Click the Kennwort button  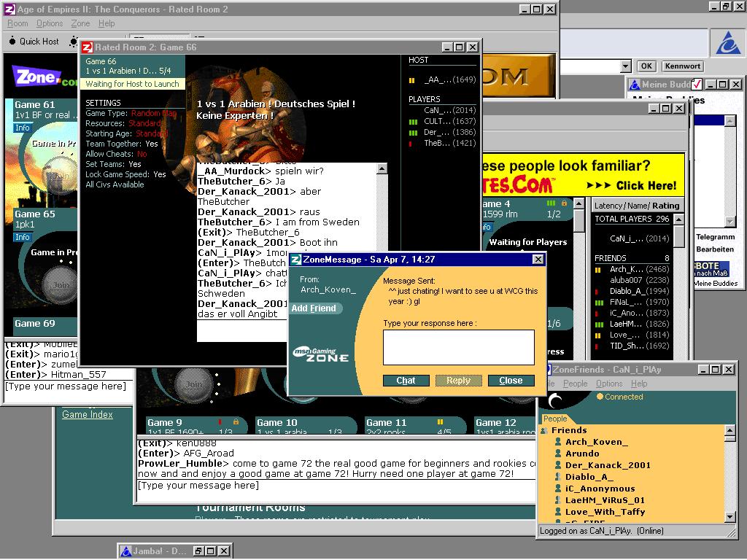683,66
